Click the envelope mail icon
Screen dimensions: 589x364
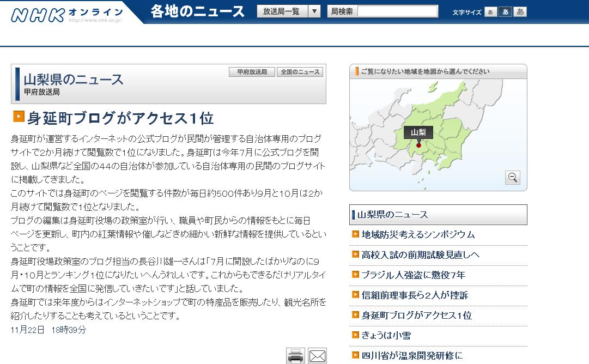(x=317, y=356)
